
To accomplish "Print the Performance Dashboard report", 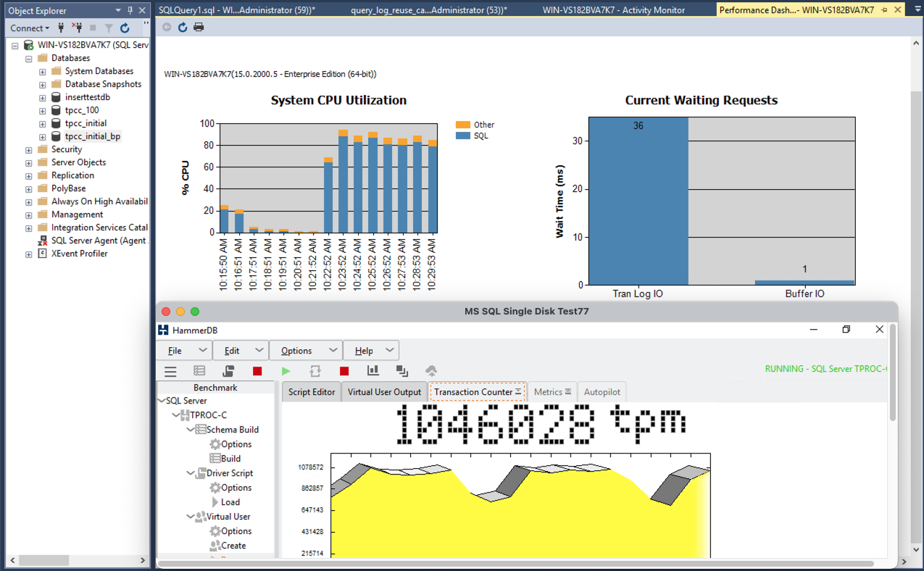I will (x=199, y=27).
